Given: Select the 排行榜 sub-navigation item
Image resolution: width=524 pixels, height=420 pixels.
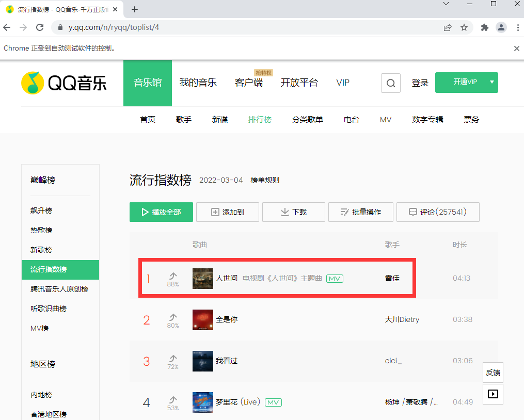Looking at the screenshot, I should [x=260, y=120].
